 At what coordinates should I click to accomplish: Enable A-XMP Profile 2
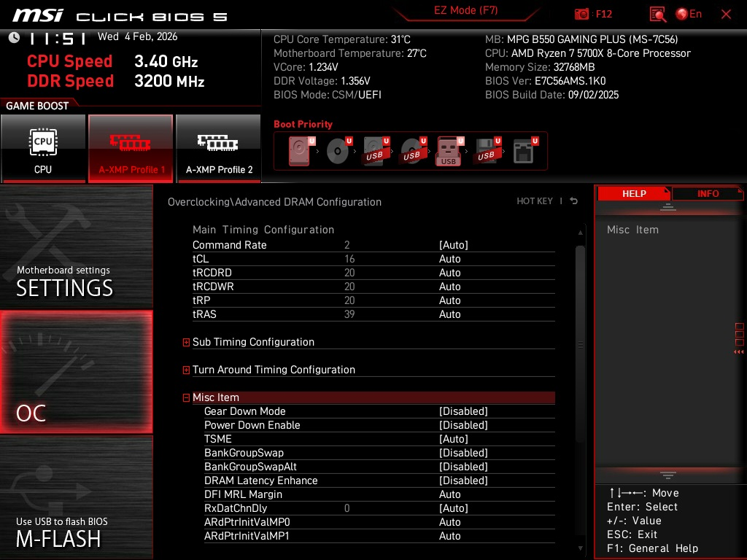[x=219, y=148]
